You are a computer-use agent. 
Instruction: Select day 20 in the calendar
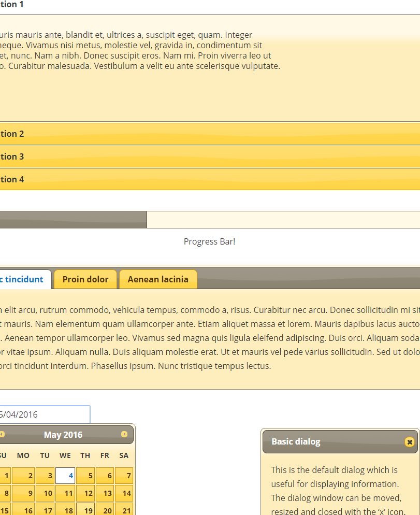pyautogui.click(x=105, y=509)
